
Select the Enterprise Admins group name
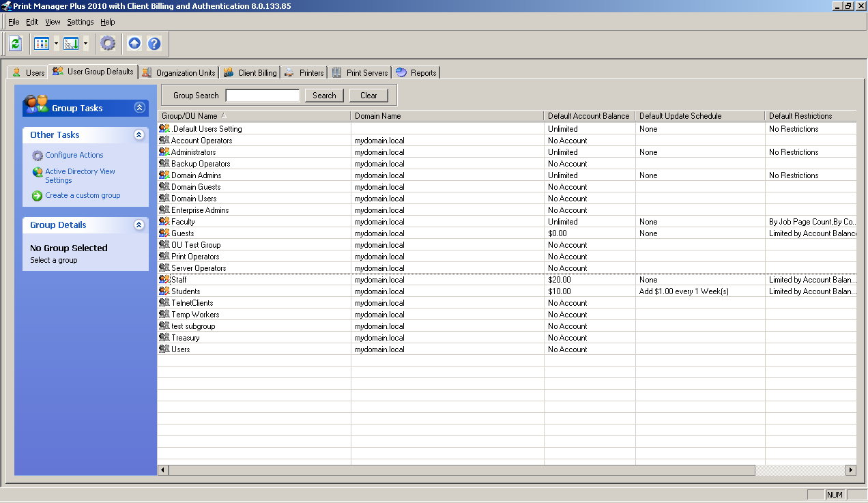coord(200,210)
